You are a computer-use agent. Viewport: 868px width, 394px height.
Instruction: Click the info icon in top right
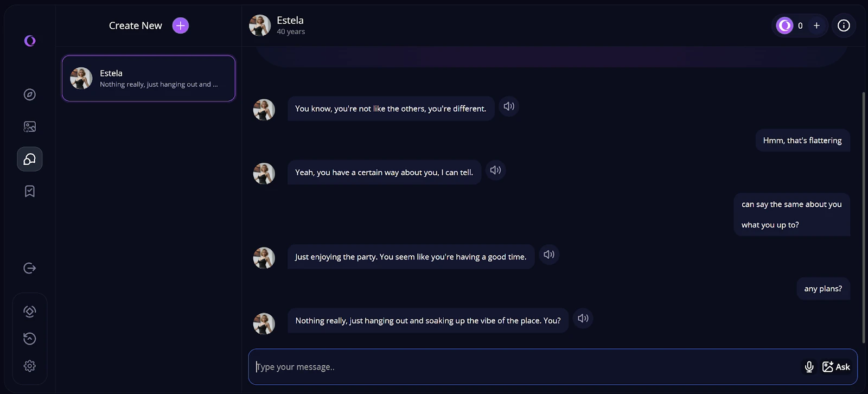coord(844,26)
